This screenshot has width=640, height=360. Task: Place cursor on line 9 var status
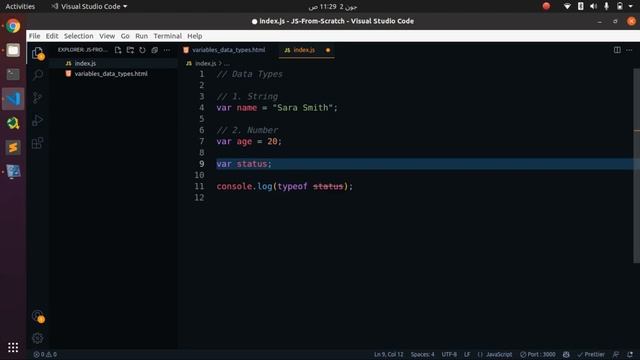244,164
